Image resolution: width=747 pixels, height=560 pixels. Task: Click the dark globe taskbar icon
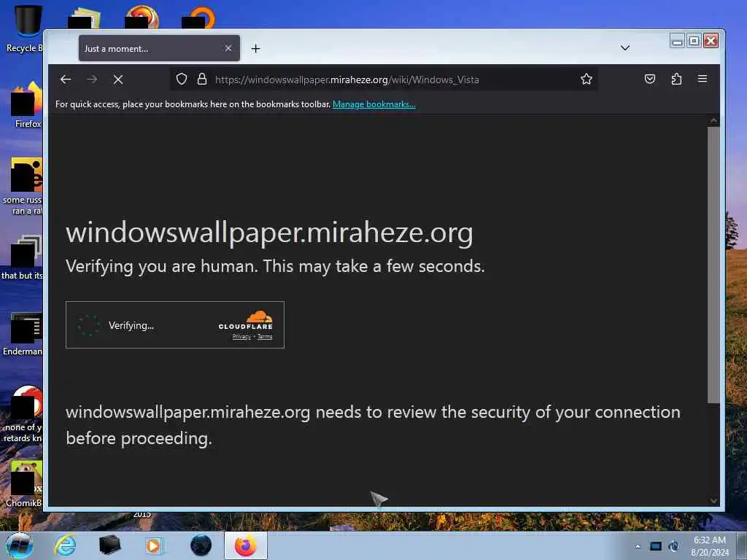click(x=201, y=545)
